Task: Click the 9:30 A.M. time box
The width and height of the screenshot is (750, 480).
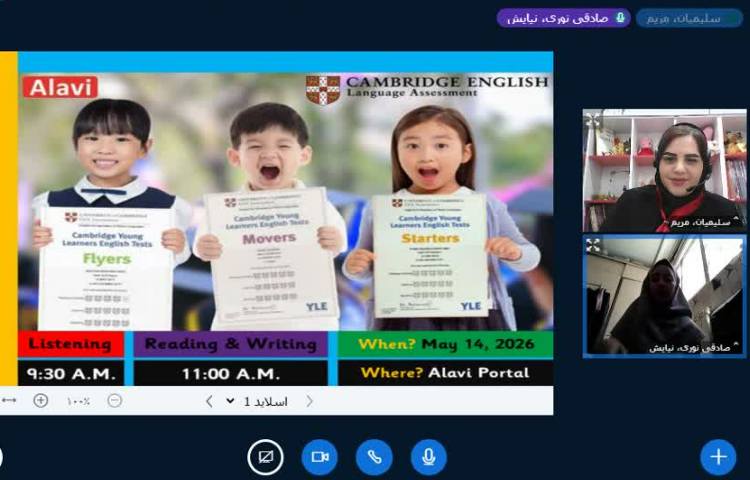Action: (x=71, y=373)
